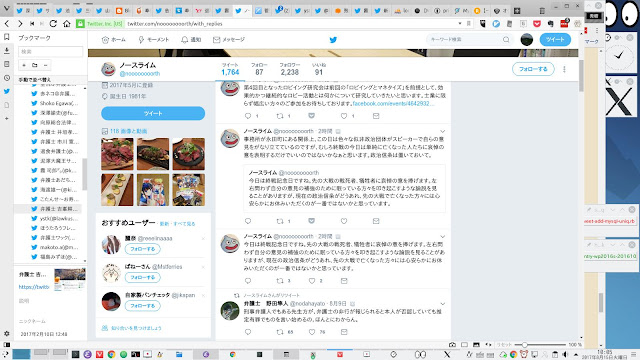Toggle page tiling in status bar
Image resolution: width=640 pixels, height=360 pixels.
[464, 345]
